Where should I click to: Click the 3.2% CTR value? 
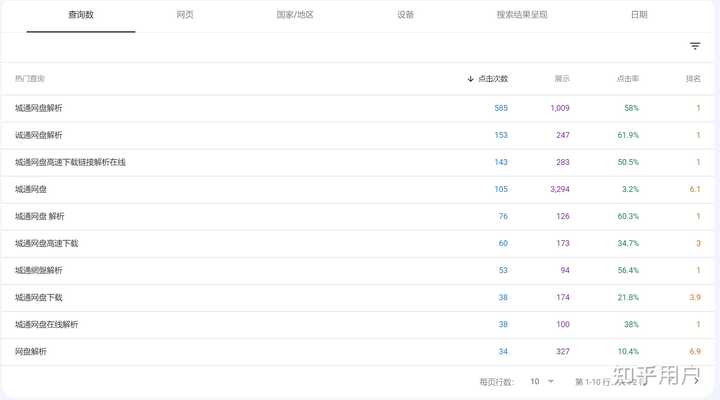click(x=630, y=189)
